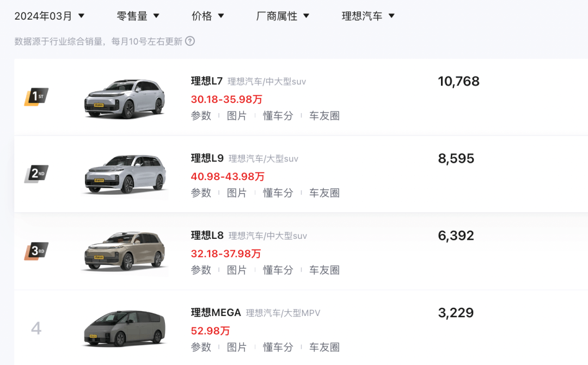
Task: Open the 价格 price filter dropdown
Action: tap(208, 16)
